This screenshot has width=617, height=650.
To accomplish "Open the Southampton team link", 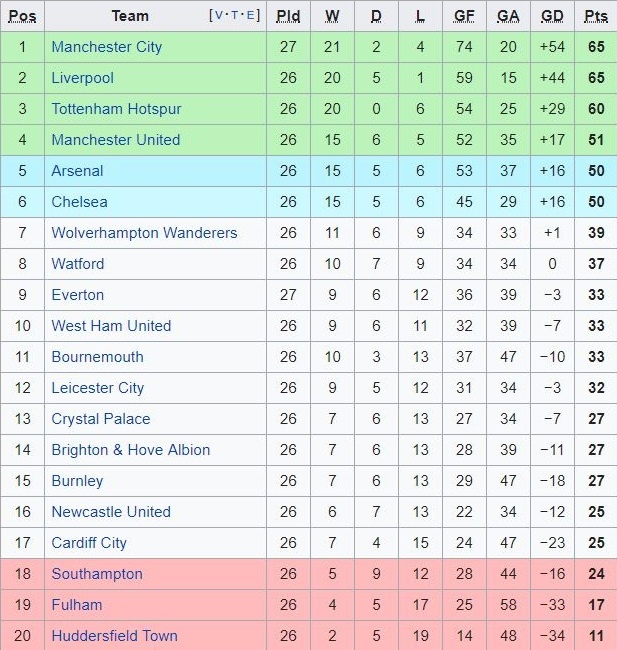I will (x=97, y=574).
